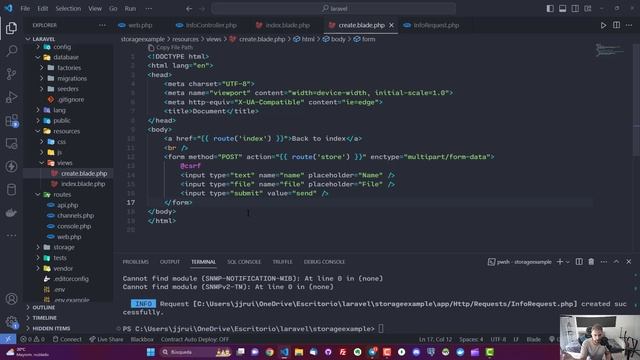Split the editor right
This screenshot has height=360, width=640.
click(x=616, y=25)
